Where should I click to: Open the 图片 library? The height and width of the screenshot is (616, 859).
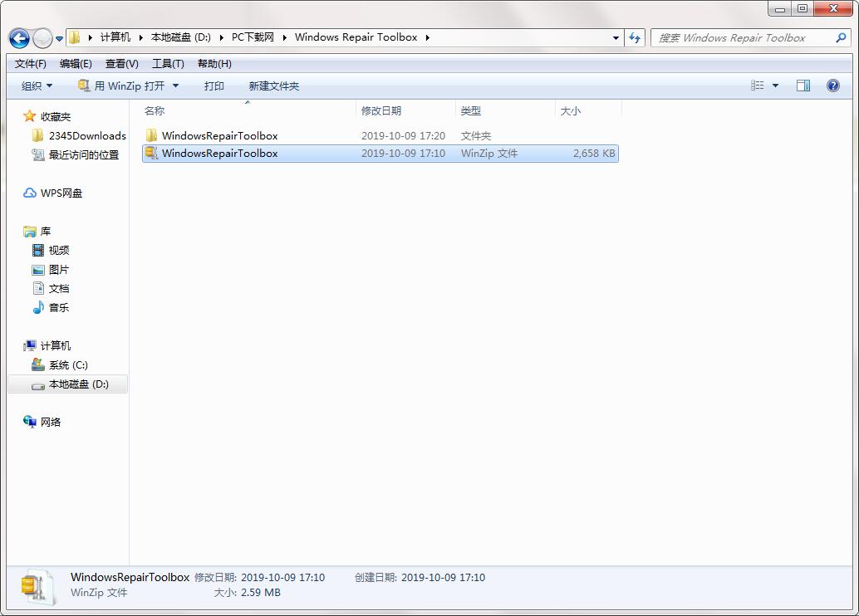(59, 270)
